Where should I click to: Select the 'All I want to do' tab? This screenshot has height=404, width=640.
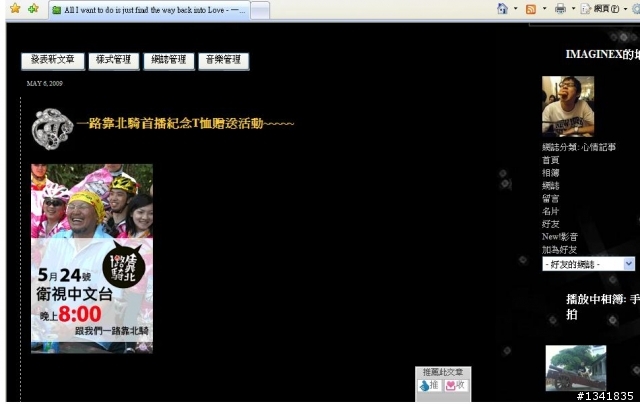point(149,10)
